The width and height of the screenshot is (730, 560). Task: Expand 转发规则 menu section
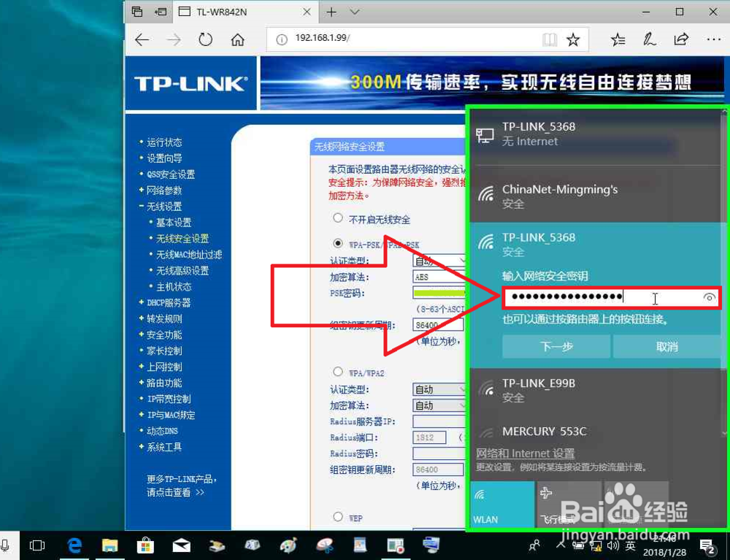pos(164,319)
